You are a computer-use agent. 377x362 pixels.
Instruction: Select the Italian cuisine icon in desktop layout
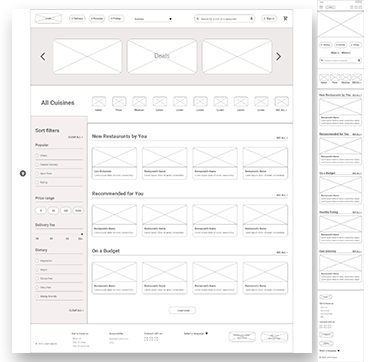99,101
